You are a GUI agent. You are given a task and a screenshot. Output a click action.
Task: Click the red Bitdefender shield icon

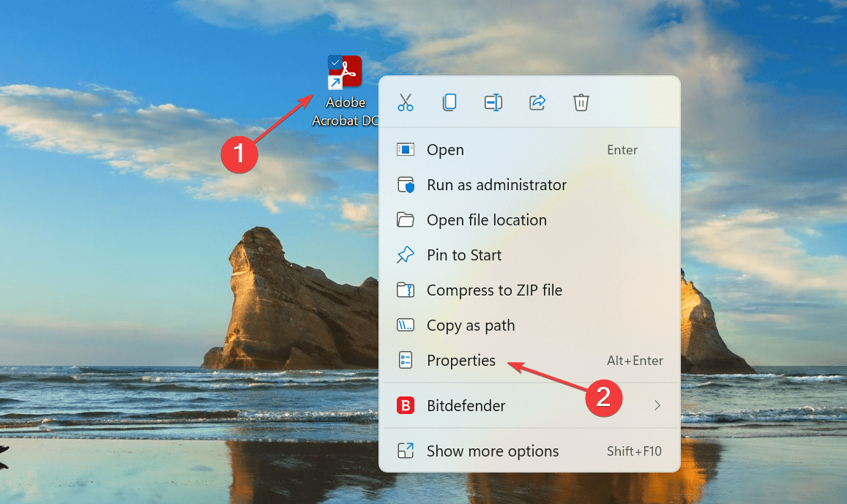point(406,405)
